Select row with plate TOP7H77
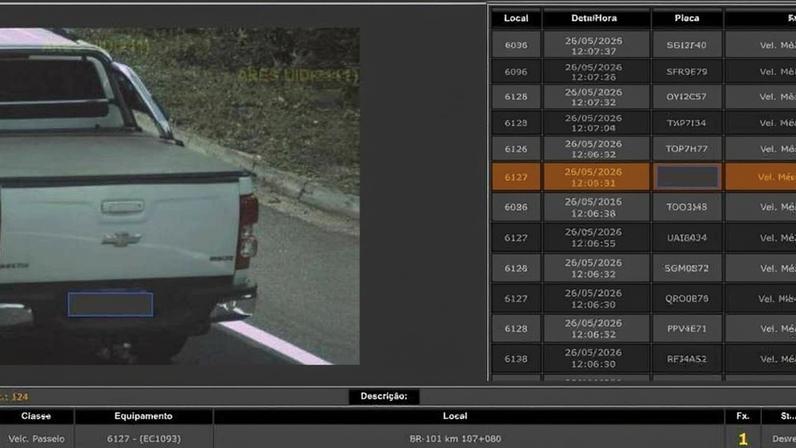Viewport: 796px width, 448px height. pos(643,149)
